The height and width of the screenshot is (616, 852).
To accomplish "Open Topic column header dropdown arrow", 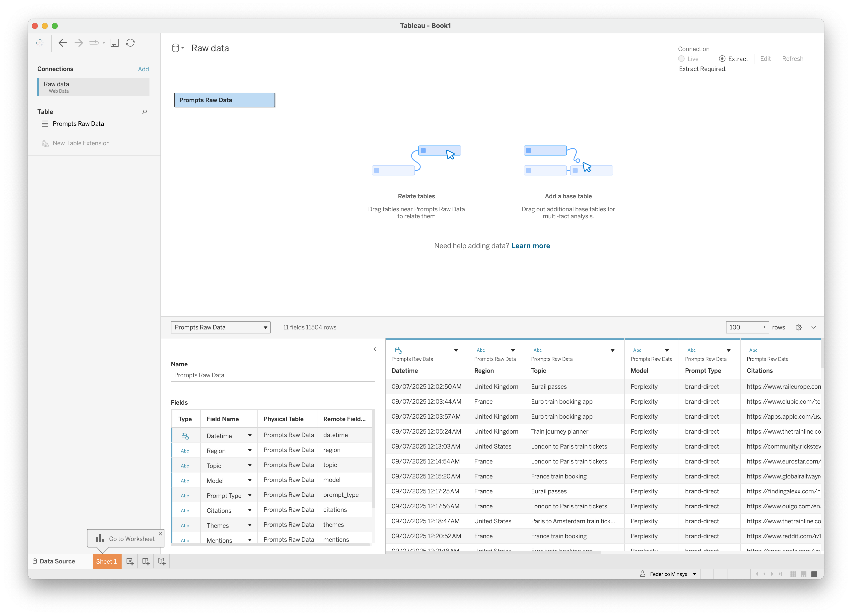I will tap(612, 351).
